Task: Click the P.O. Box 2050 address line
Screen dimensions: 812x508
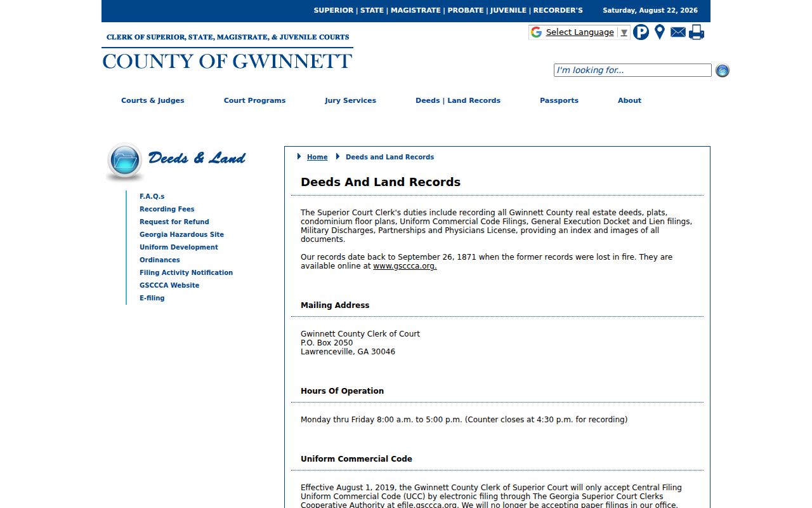Action: tap(327, 343)
